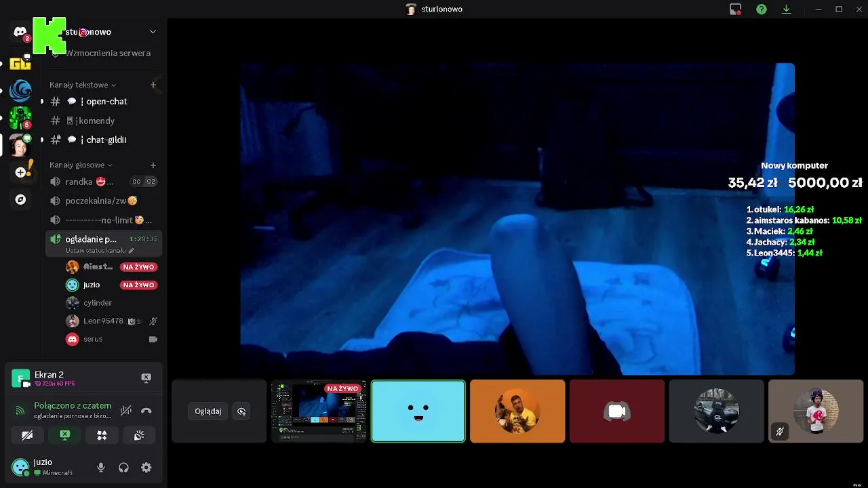
Task: Click the 1:20:35 channel timer
Action: [144, 239]
